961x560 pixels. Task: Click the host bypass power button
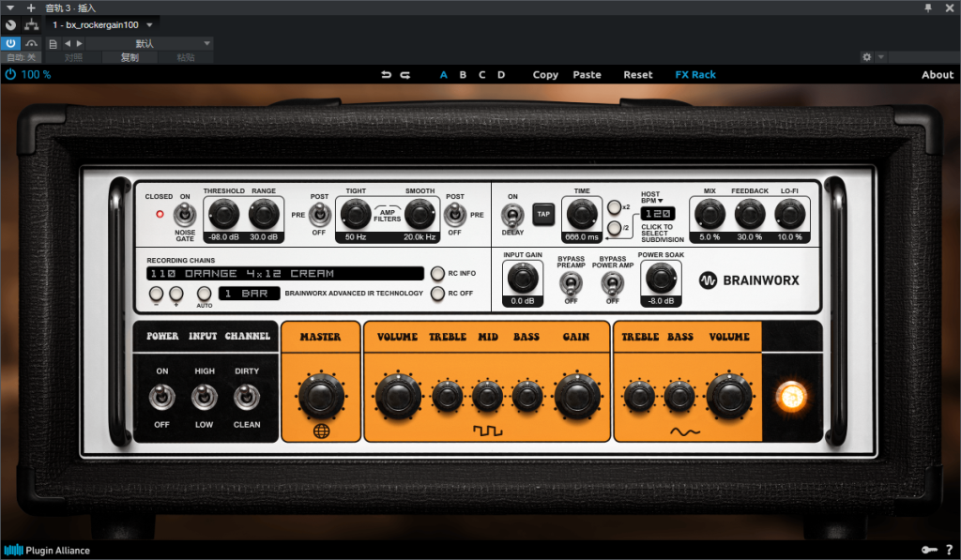(10, 43)
